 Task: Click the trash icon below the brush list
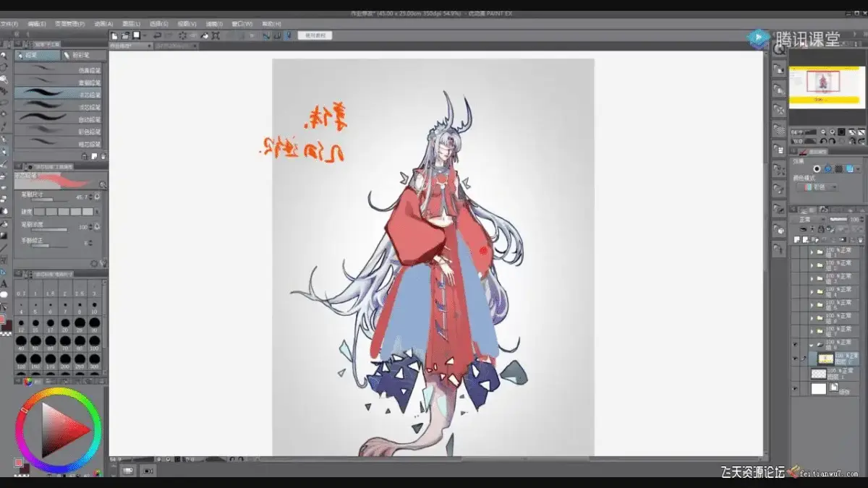pyautogui.click(x=103, y=156)
